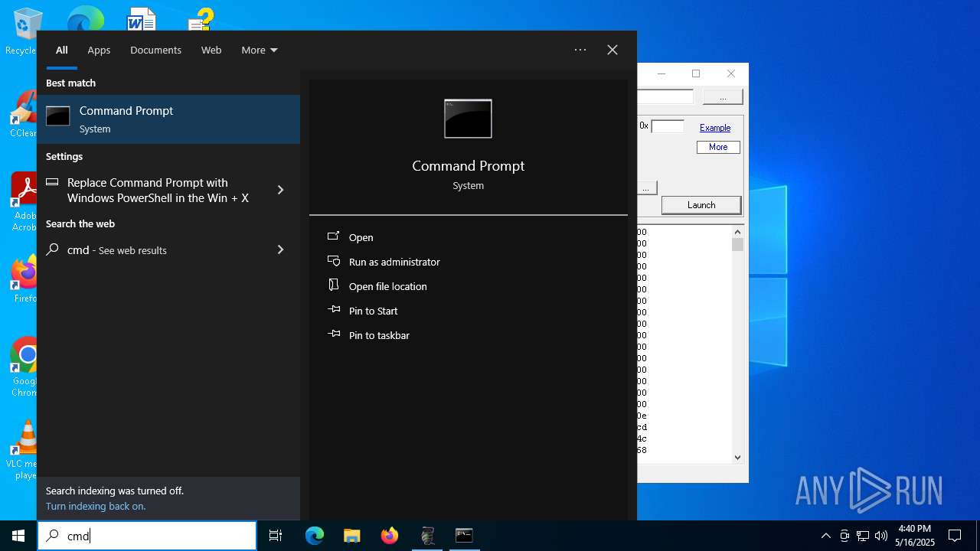Open the Windows Start button

pos(18,536)
